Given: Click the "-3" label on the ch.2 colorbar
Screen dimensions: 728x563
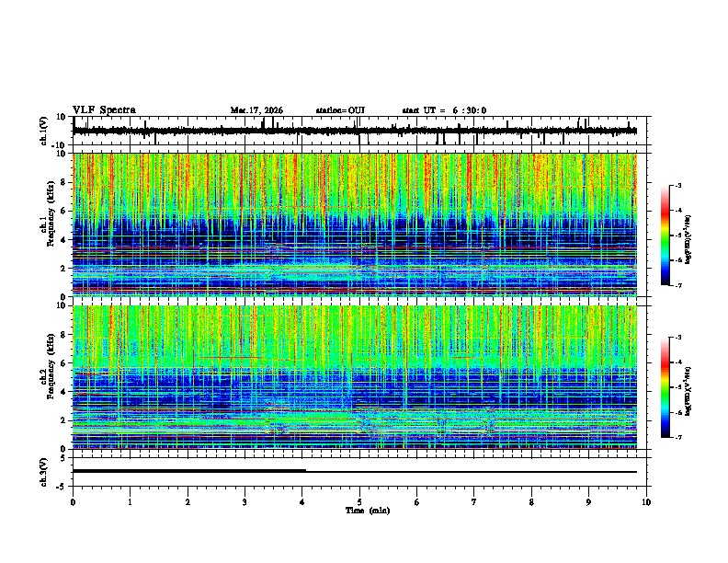Looking at the screenshot, I should [x=677, y=338].
